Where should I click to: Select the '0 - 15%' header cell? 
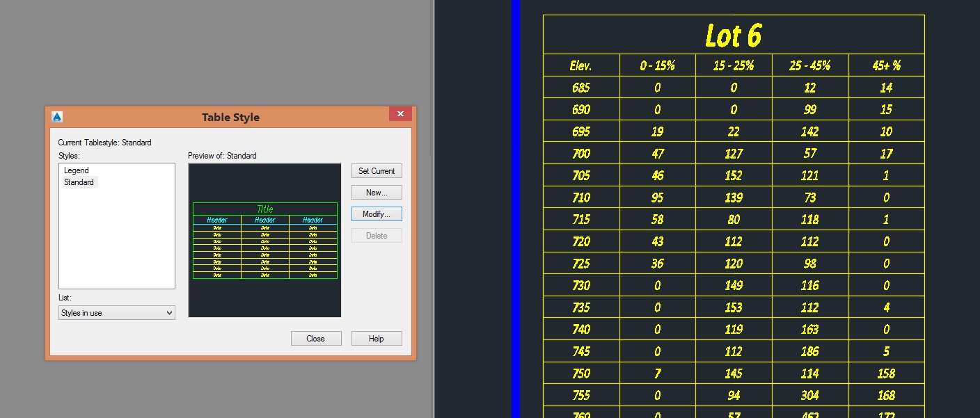coord(658,65)
